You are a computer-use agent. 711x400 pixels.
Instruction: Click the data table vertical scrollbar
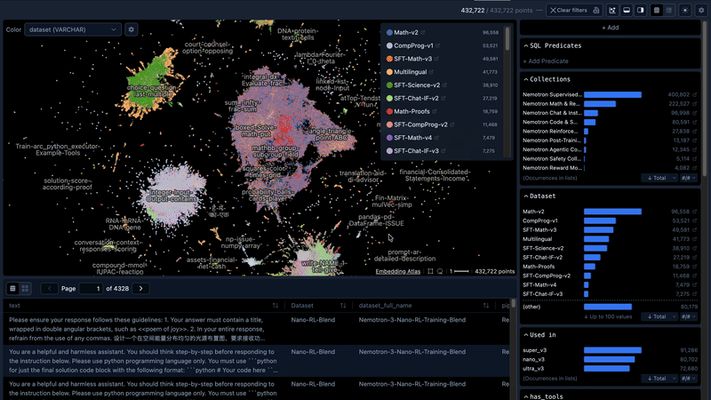[x=513, y=303]
